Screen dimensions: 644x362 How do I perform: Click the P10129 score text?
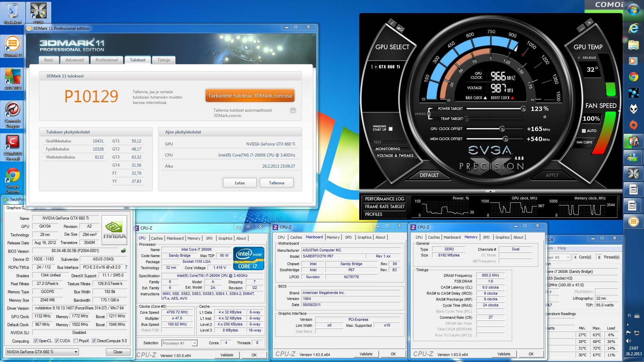(x=91, y=97)
